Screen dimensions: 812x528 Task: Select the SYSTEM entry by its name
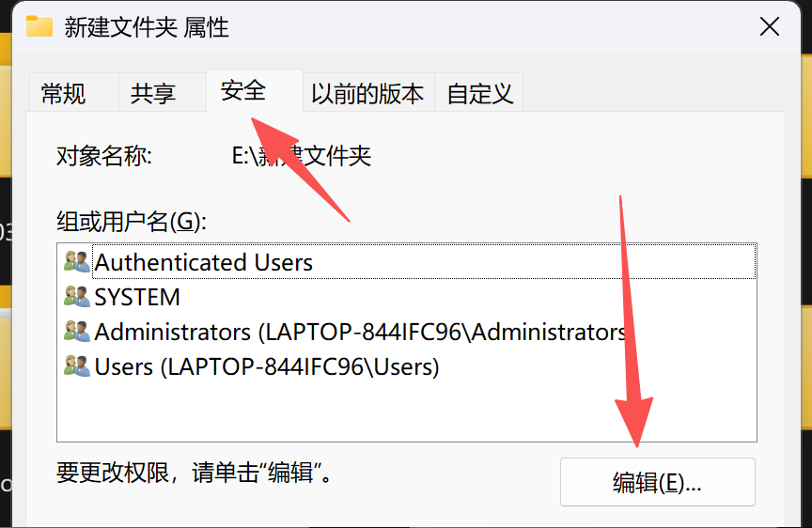click(x=137, y=297)
